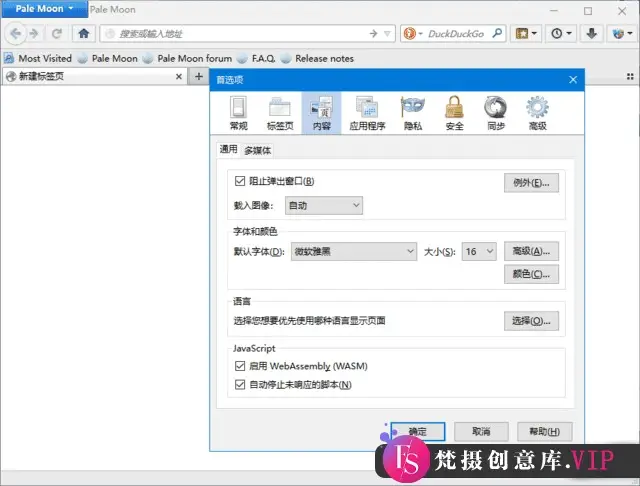This screenshot has width=640, height=486.
Task: Click the 例外(E)... exceptions button
Action: pyautogui.click(x=531, y=183)
